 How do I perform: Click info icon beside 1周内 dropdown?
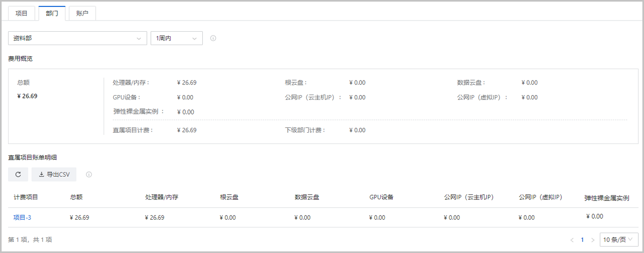point(213,38)
